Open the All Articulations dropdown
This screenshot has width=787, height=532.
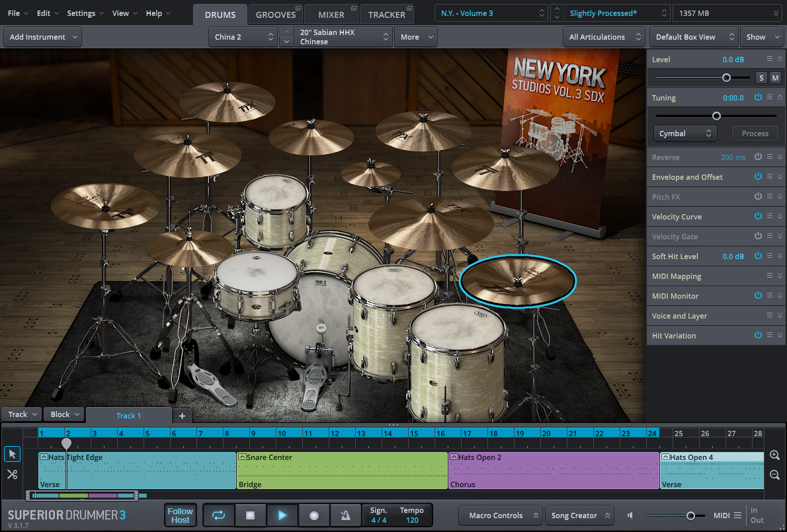pos(604,37)
